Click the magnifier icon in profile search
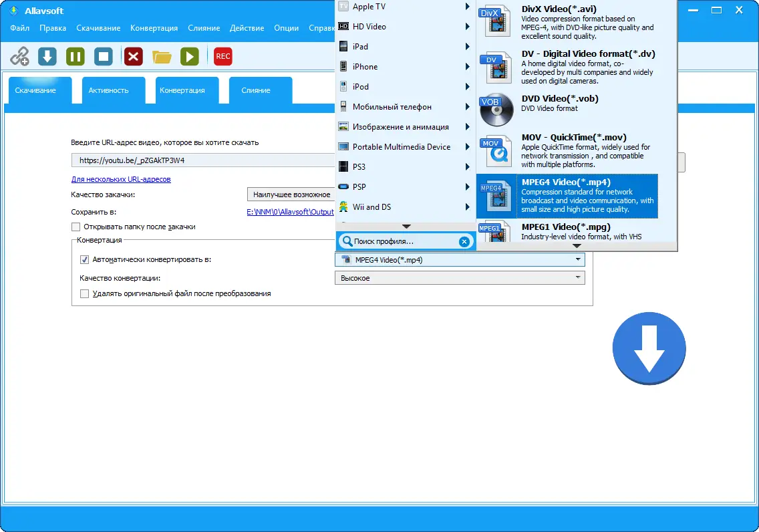 tap(347, 241)
